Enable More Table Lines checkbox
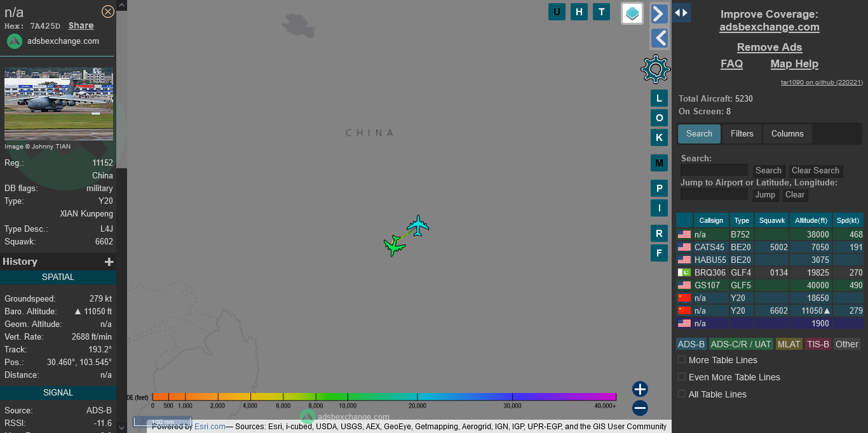This screenshot has height=433, width=868. pos(682,360)
